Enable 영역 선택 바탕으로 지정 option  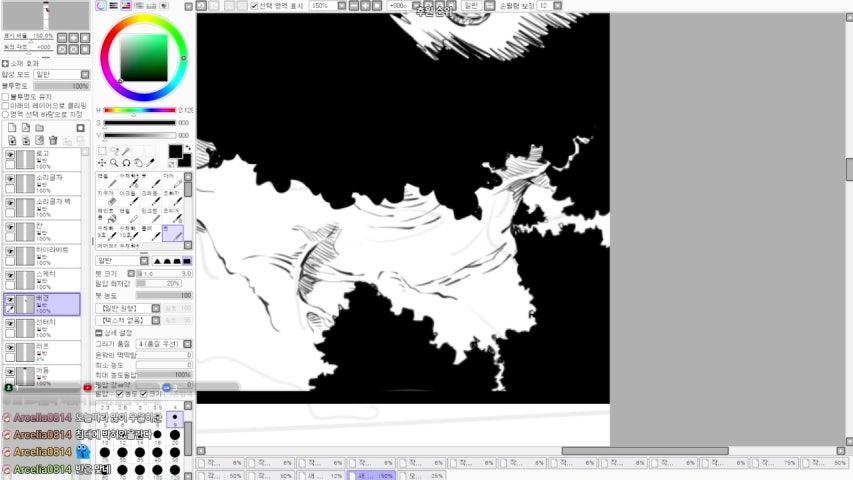point(5,114)
